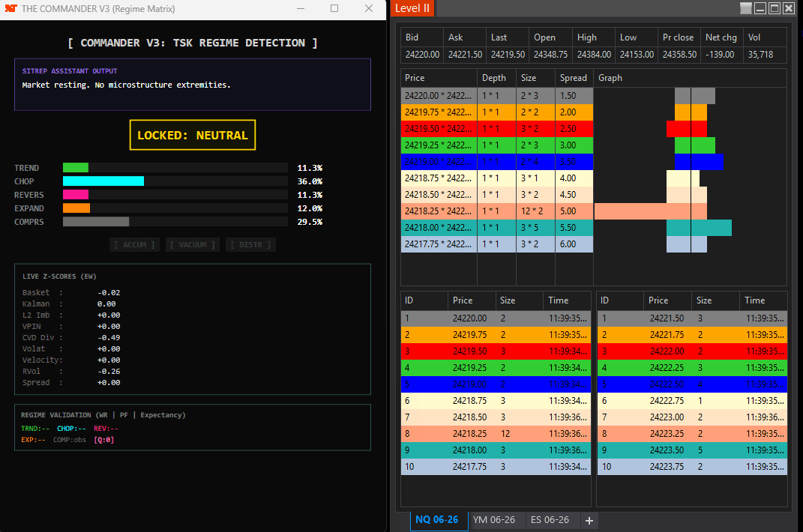This screenshot has height=532, width=803.
Task: Open the ES 06-26 tab
Action: click(x=550, y=520)
